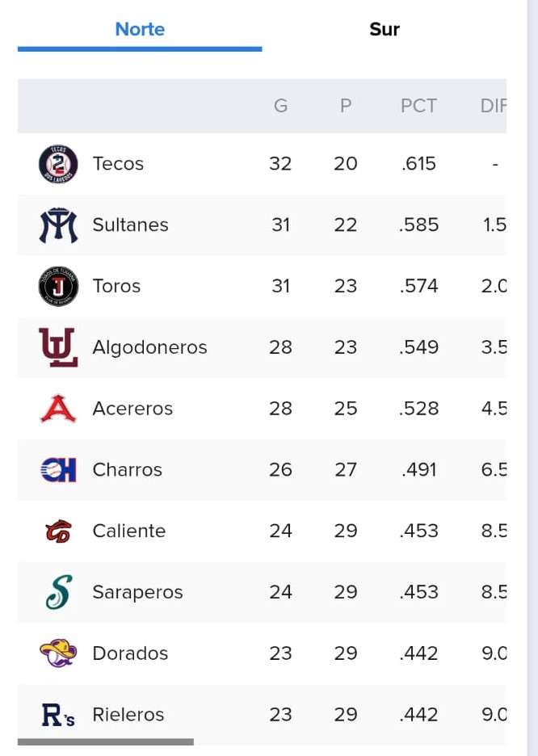Image resolution: width=538 pixels, height=756 pixels.
Task: Click the Saraperos green S logo
Action: point(58,592)
